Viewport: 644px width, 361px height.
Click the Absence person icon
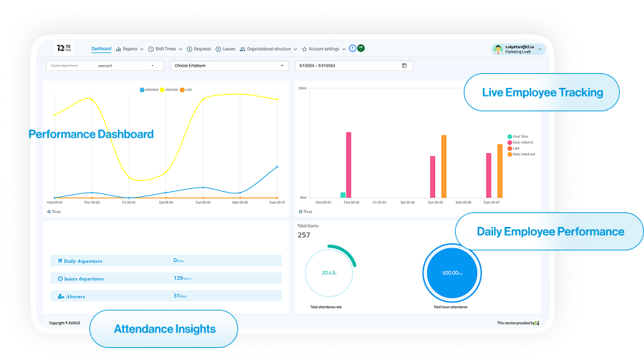click(x=60, y=297)
